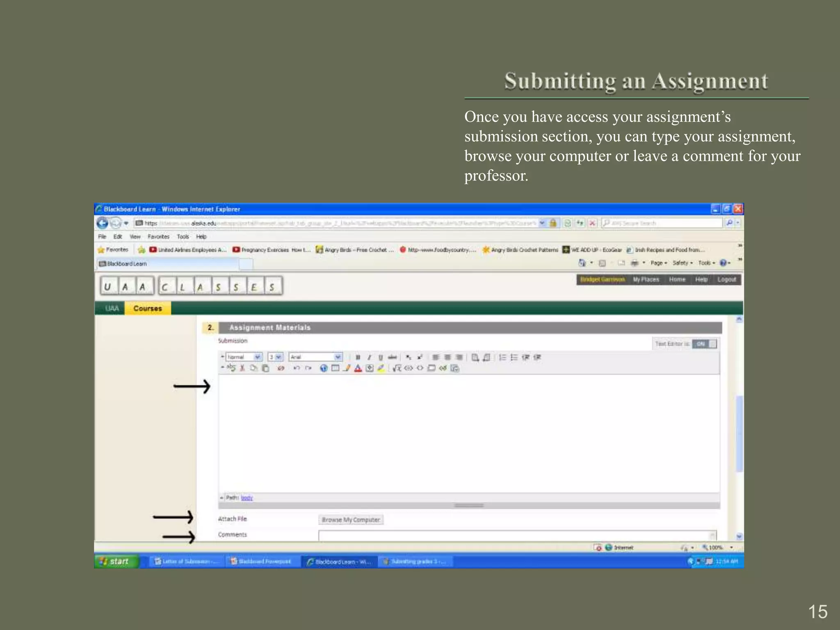Align text right in editor

[x=459, y=357]
